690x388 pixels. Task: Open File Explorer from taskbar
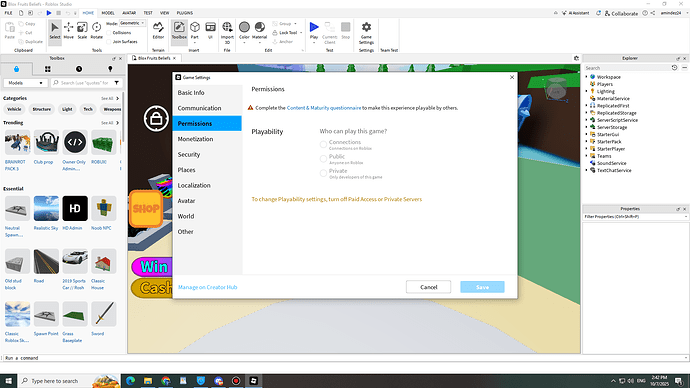(x=148, y=381)
